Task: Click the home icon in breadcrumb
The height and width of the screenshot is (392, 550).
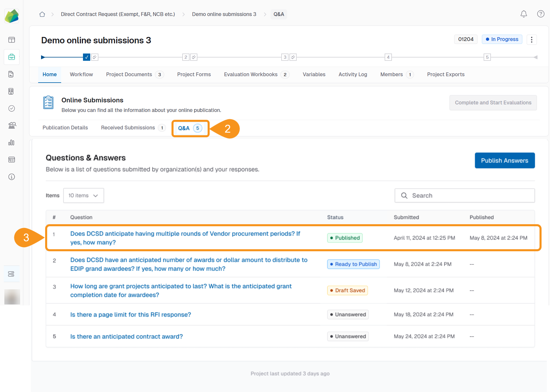Action: pyautogui.click(x=42, y=14)
